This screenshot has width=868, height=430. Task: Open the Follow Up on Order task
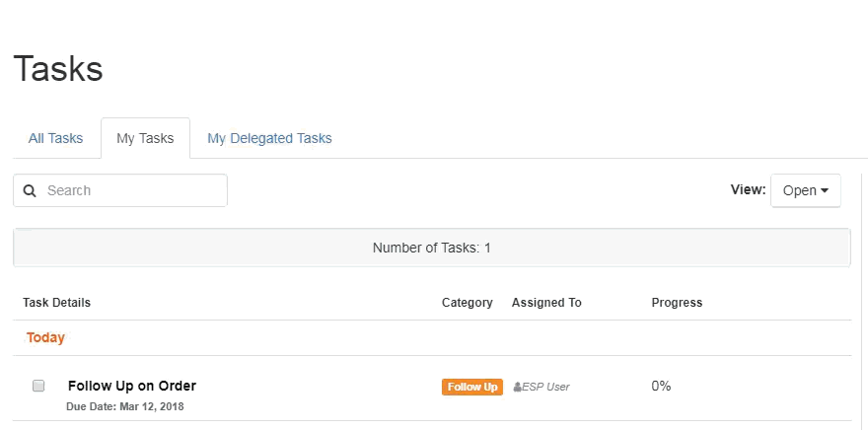(x=132, y=386)
